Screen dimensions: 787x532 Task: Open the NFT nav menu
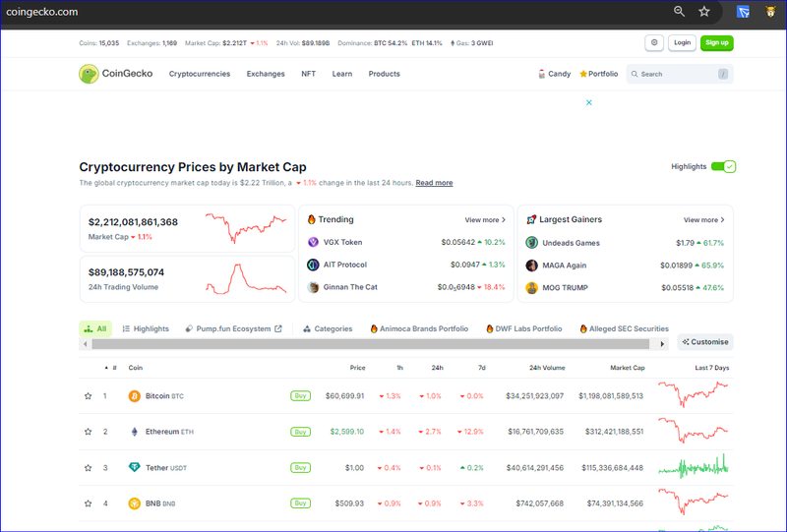tap(308, 74)
